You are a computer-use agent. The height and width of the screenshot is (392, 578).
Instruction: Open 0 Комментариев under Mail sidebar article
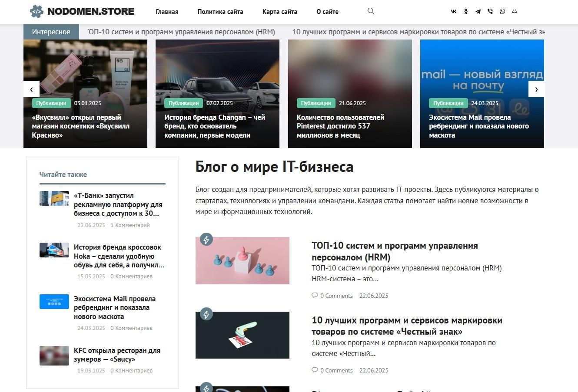(x=131, y=328)
